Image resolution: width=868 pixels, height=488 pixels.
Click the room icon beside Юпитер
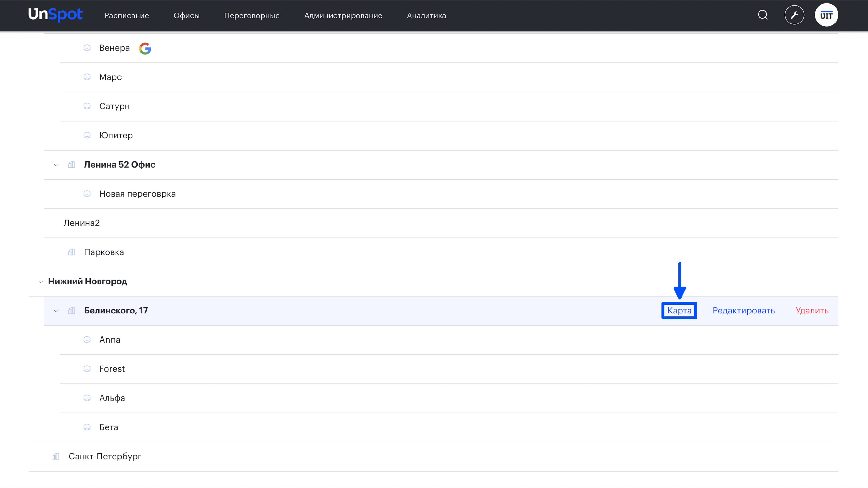87,135
